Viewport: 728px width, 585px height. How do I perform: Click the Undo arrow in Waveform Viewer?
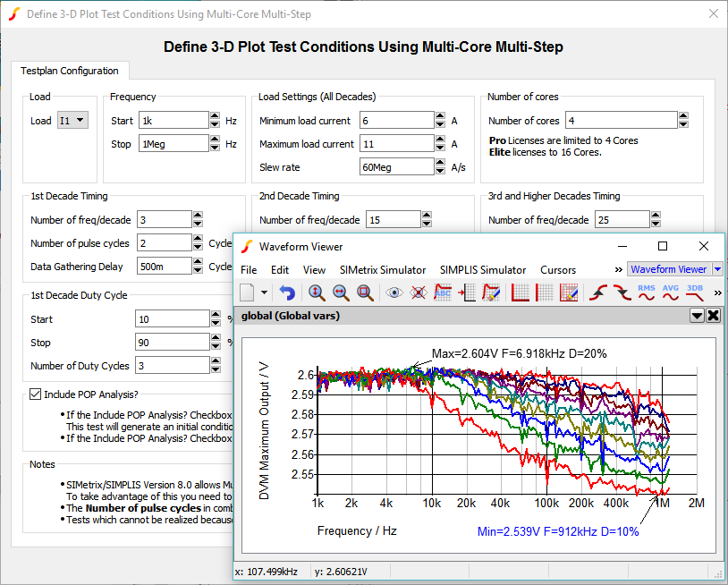[x=284, y=292]
